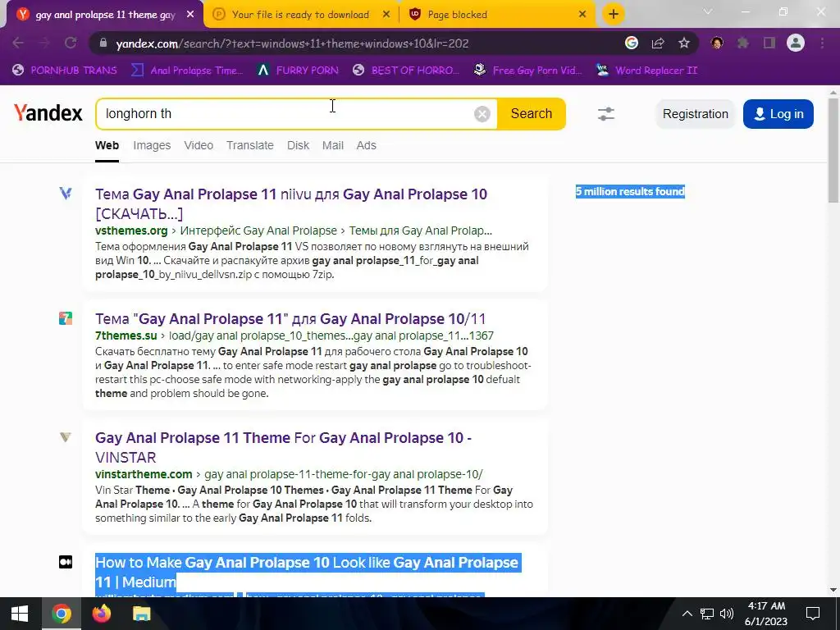Open a new tab with the plus button
Viewport: 840px width, 630px height.
pyautogui.click(x=614, y=15)
